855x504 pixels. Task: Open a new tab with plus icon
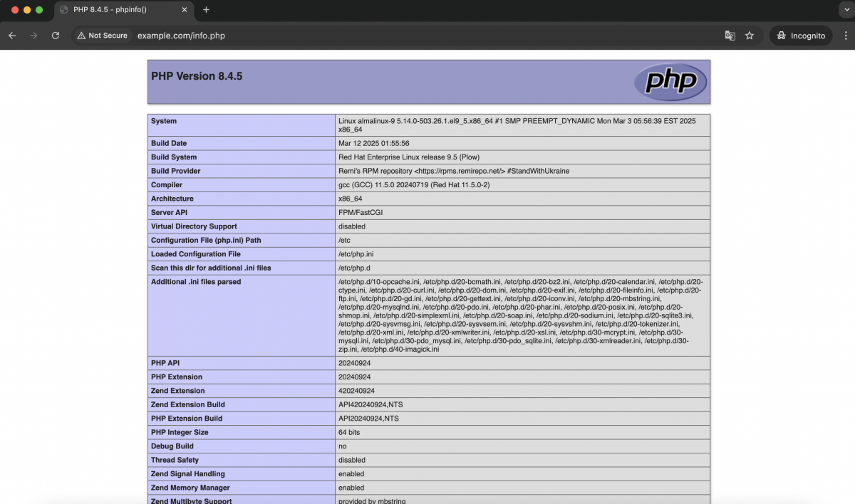click(x=206, y=10)
